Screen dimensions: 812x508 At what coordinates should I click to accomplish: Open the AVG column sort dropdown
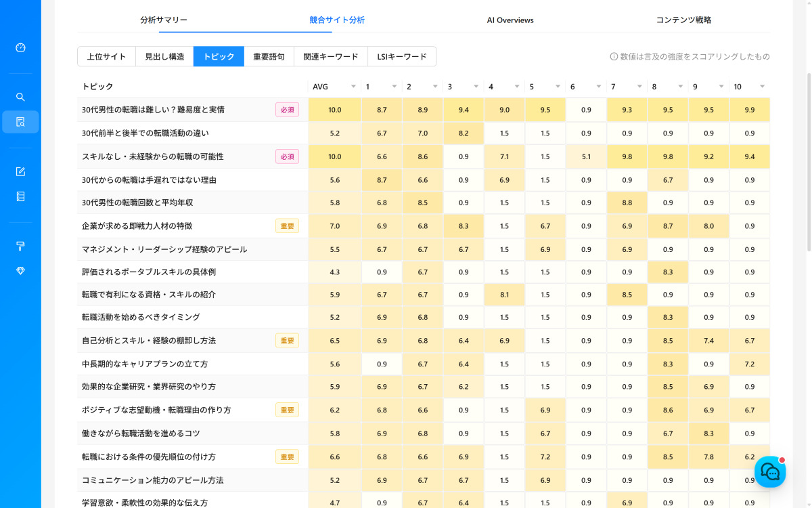[353, 86]
